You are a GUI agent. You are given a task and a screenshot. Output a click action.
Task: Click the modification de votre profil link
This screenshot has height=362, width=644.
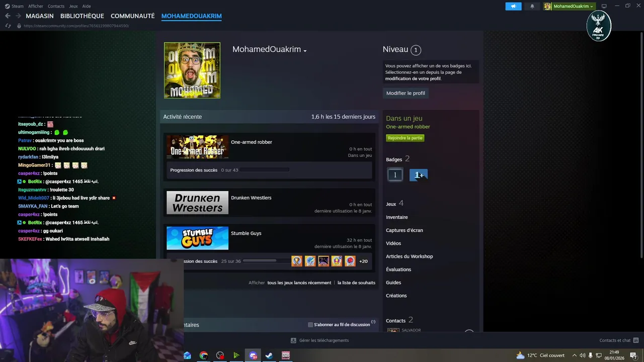coord(413,79)
